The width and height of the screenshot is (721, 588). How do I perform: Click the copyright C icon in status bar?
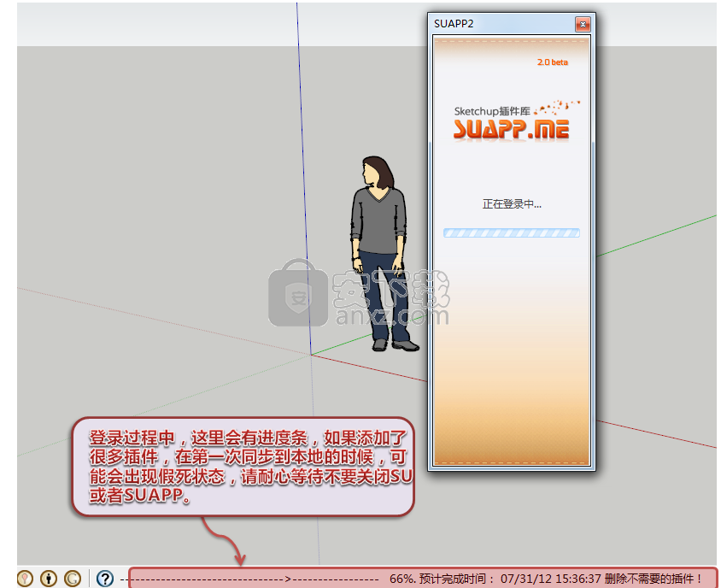pos(73,579)
